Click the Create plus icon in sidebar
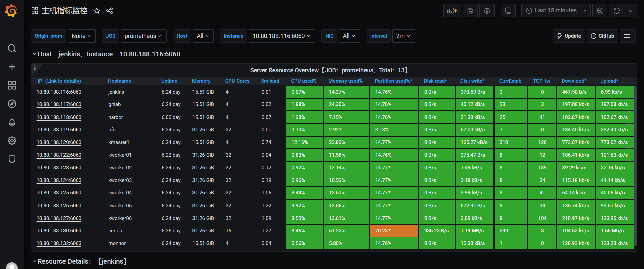The image size is (644, 269). point(12,67)
